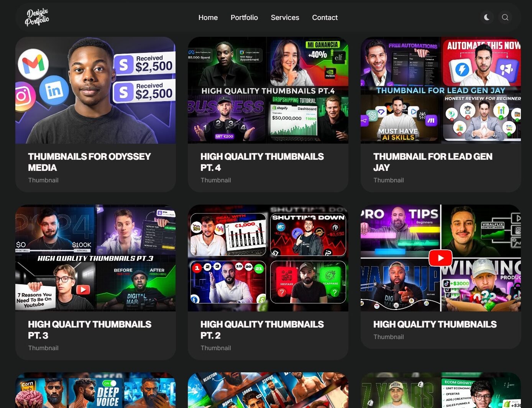The image size is (532, 408).
Task: Select the High Quality Thumbnails Pt.2 image
Action: (x=268, y=258)
